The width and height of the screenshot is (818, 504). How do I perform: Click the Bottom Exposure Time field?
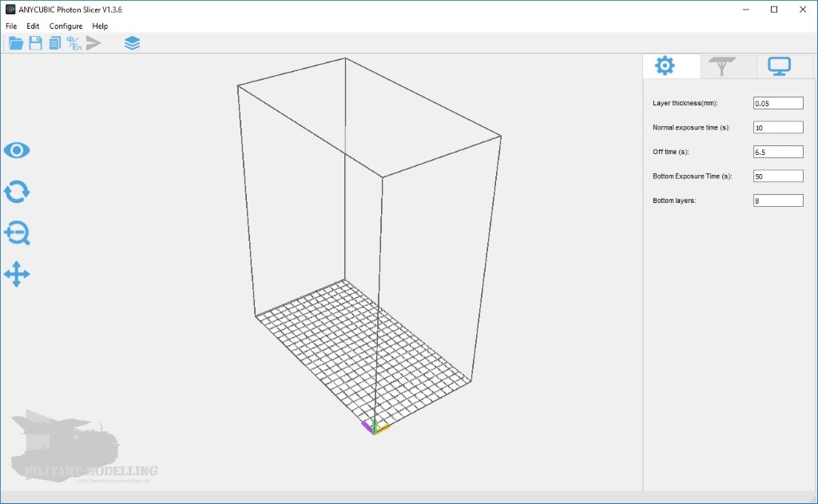778,177
